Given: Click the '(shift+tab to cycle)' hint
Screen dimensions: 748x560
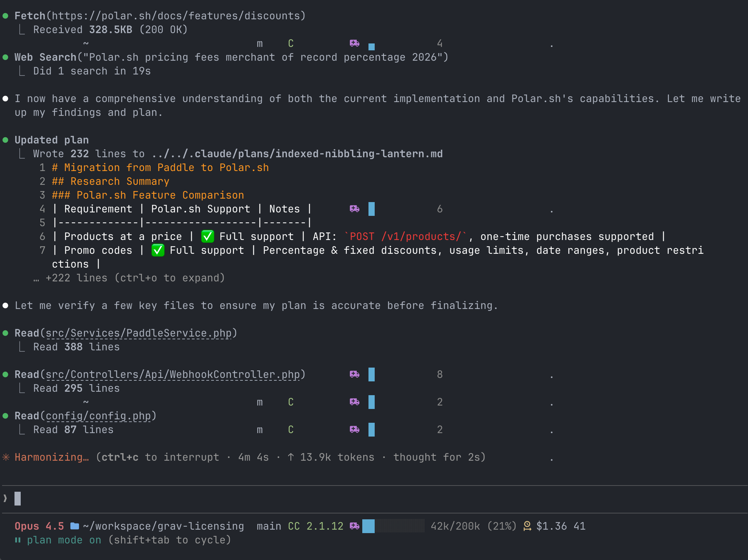Looking at the screenshot, I should (x=170, y=540).
